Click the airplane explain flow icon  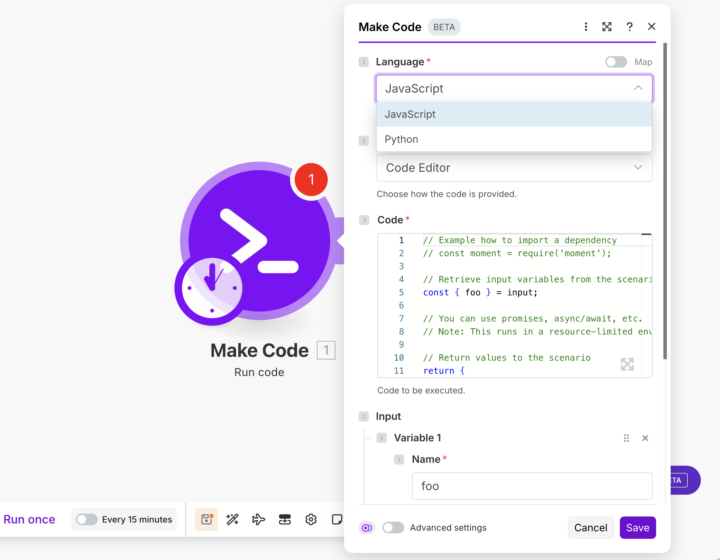[259, 519]
